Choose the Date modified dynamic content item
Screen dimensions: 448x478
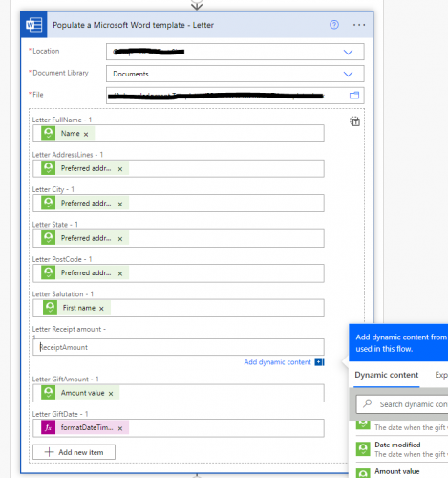point(402,449)
